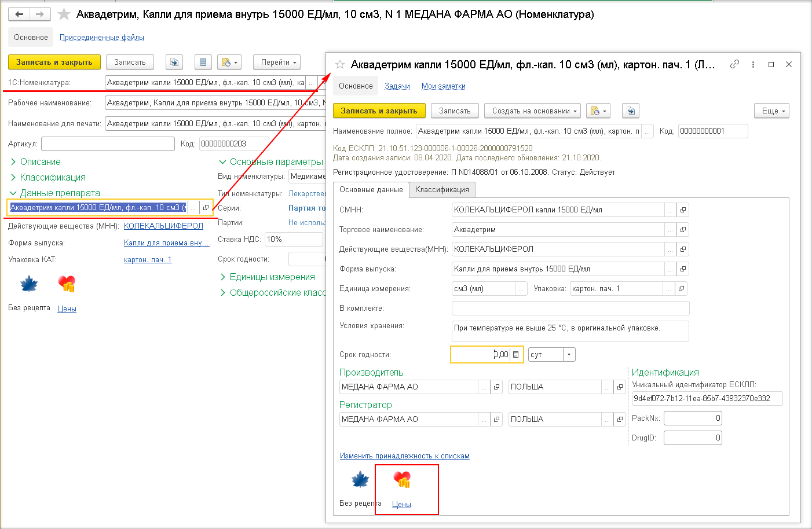812x529 pixels.
Task: Click the Ставка НДС 10% field
Action: click(294, 239)
